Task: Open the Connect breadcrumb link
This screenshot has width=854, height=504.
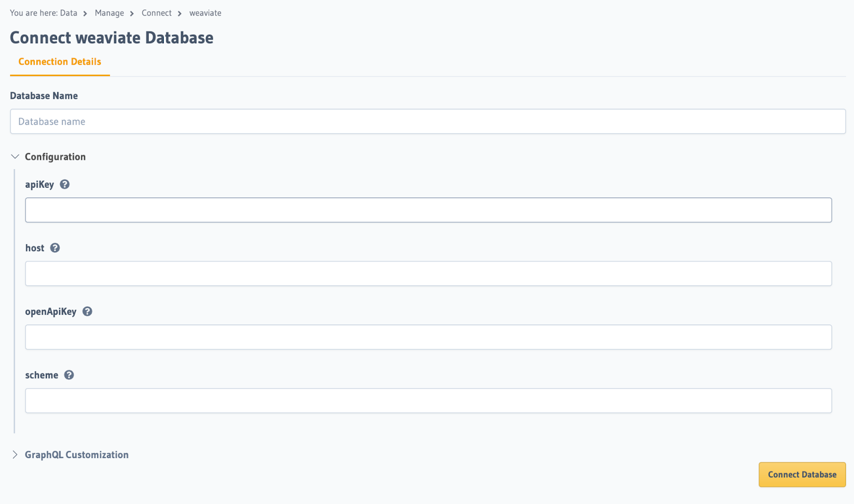Action: tap(156, 13)
